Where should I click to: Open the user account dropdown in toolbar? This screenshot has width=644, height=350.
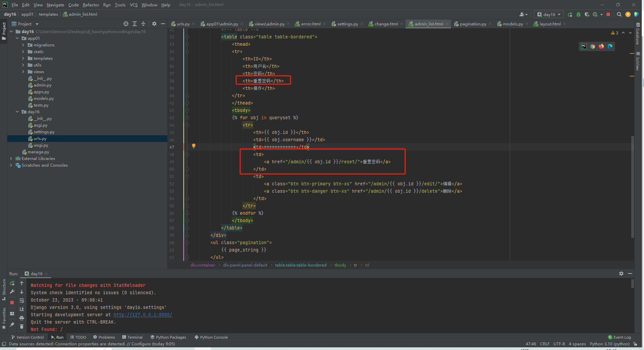point(523,14)
